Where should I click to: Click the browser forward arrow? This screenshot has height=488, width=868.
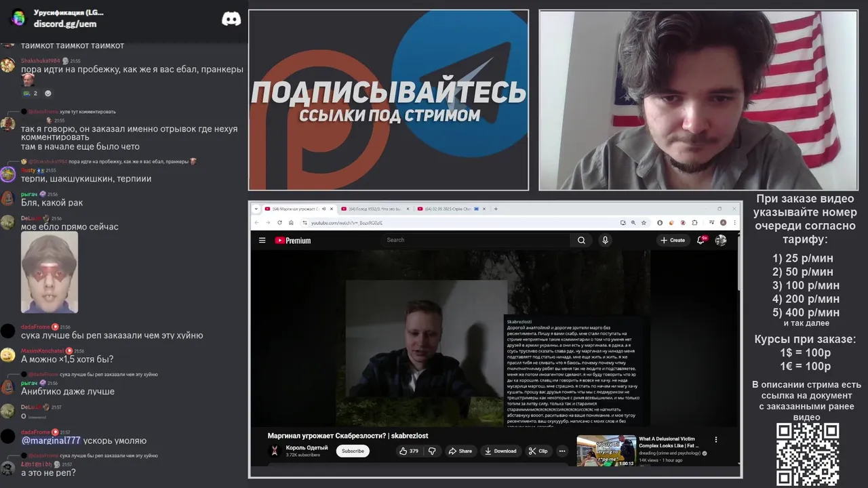coord(268,222)
